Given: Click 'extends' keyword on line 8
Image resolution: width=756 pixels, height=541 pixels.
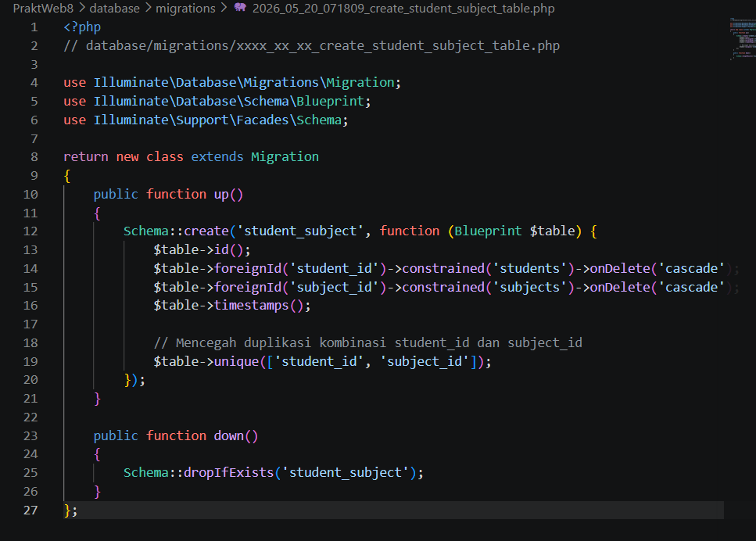Looking at the screenshot, I should 217,157.
